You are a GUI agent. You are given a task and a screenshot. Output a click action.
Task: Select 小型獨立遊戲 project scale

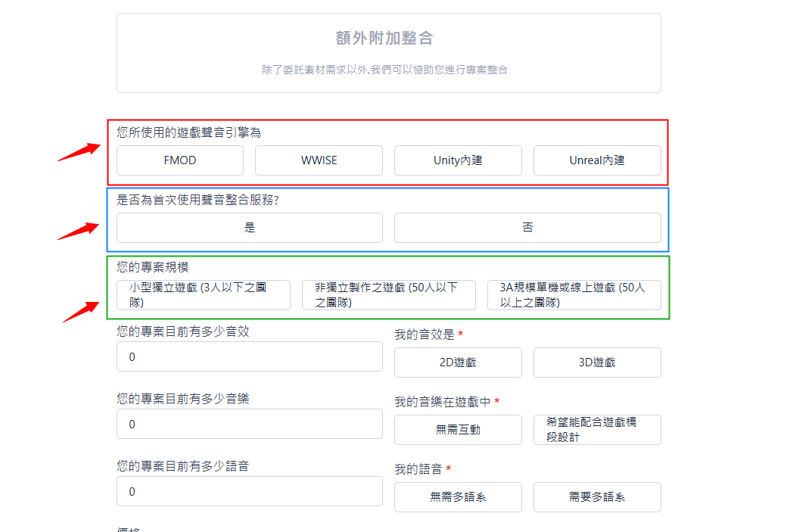coord(204,295)
